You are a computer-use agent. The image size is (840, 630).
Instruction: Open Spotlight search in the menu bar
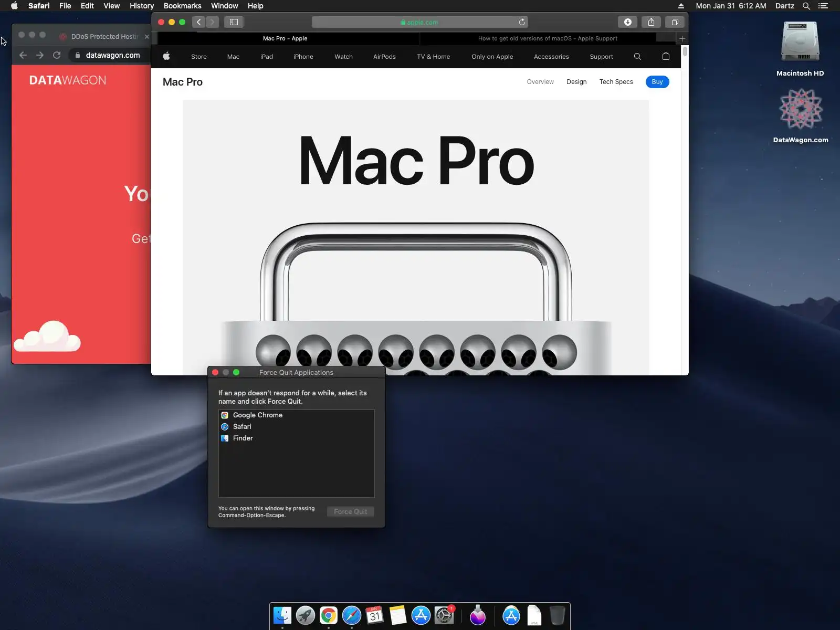tap(806, 6)
